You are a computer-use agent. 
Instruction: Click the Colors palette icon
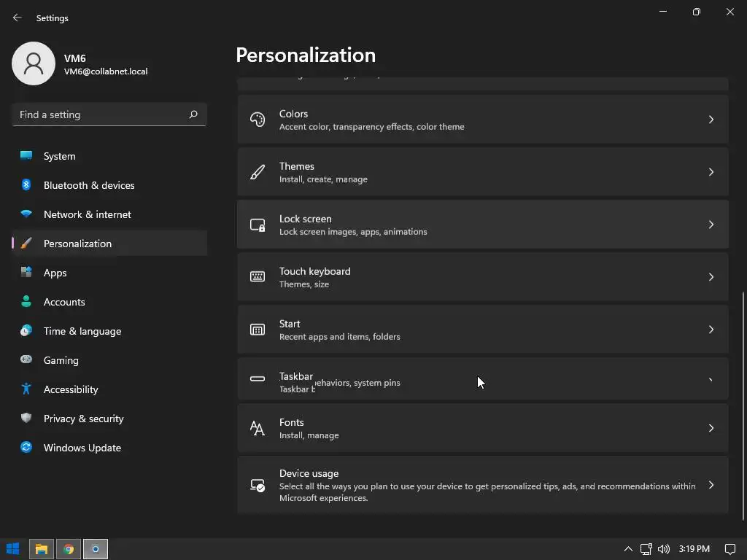[x=258, y=120]
